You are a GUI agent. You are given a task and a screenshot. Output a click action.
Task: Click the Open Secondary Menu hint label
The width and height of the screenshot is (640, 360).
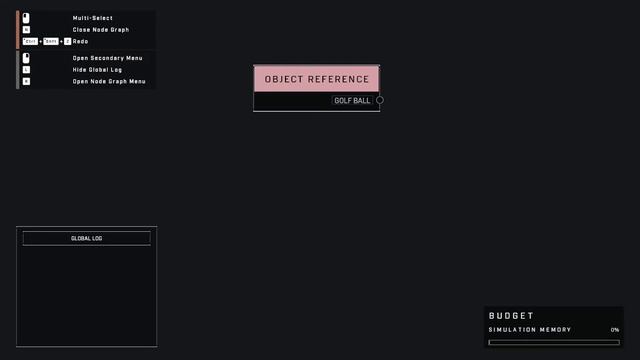(107, 58)
